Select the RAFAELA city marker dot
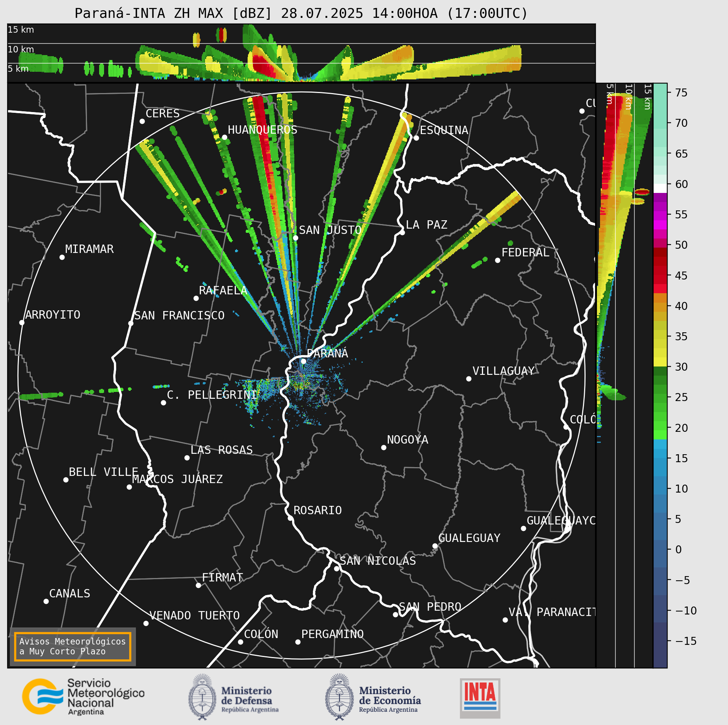 coord(196,298)
